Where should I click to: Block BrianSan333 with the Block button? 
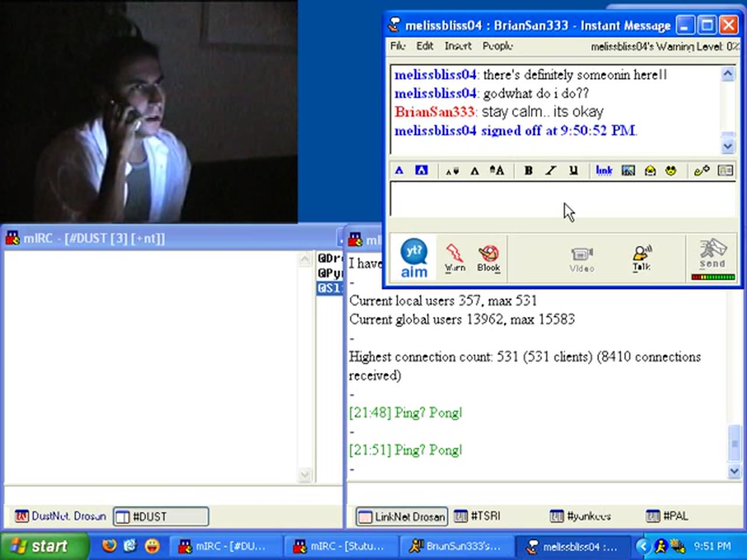click(488, 258)
